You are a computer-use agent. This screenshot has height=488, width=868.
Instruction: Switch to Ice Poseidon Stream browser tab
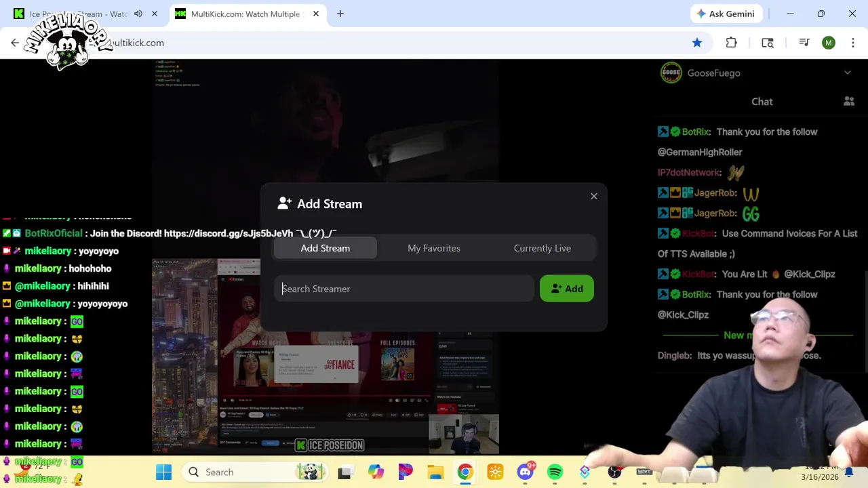78,14
